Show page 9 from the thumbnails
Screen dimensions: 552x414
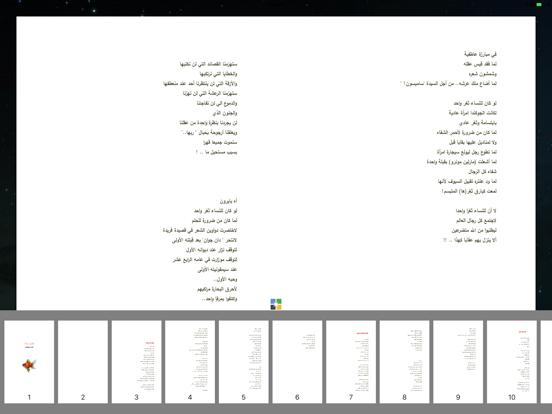(458, 362)
